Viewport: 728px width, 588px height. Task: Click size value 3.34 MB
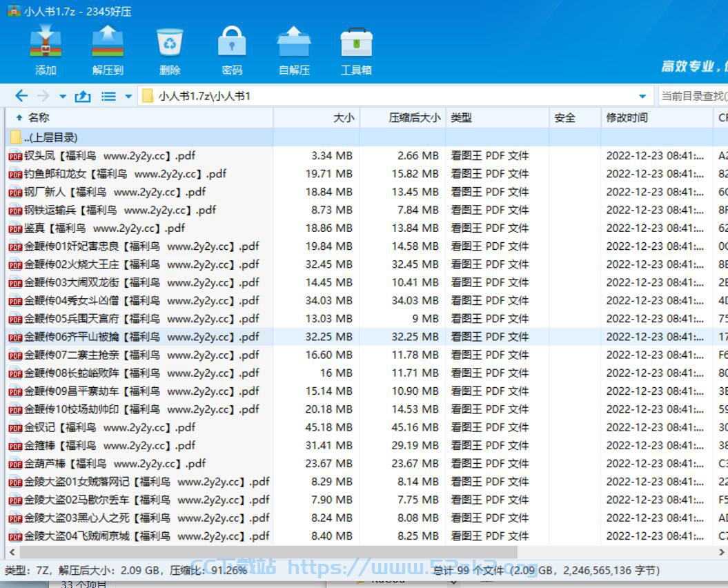tap(331, 155)
